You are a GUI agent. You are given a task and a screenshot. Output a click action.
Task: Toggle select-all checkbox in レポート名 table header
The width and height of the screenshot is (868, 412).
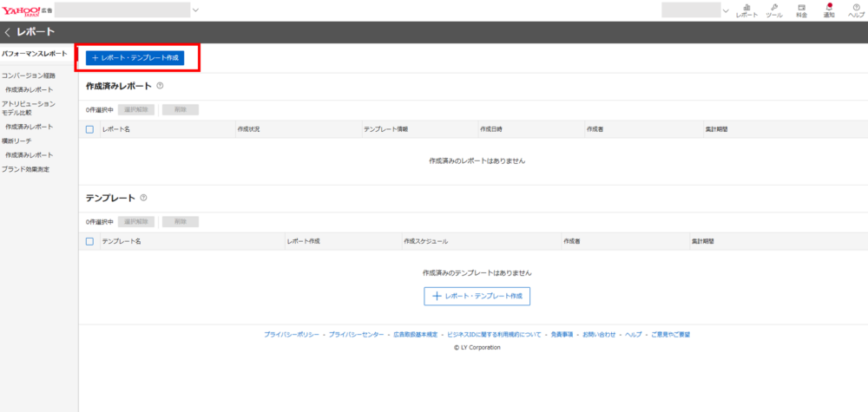pyautogui.click(x=89, y=128)
